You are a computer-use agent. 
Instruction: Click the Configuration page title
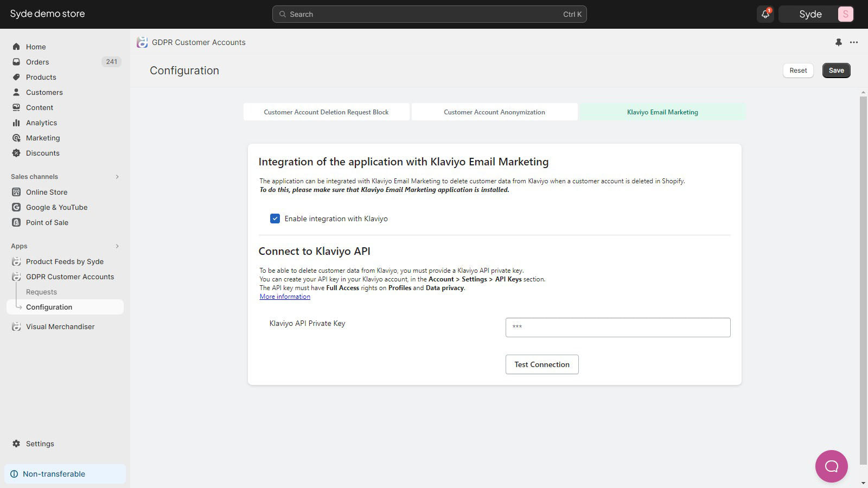(184, 70)
